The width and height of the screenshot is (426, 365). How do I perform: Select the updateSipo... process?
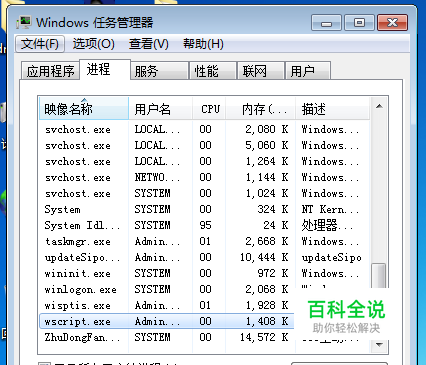tap(204, 257)
